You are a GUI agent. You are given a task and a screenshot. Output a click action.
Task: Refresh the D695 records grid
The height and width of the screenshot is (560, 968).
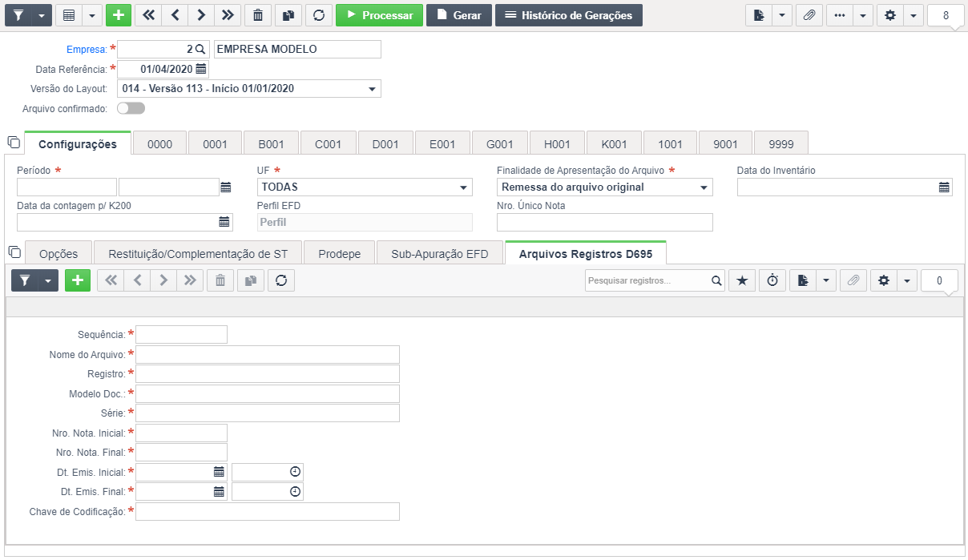point(281,280)
